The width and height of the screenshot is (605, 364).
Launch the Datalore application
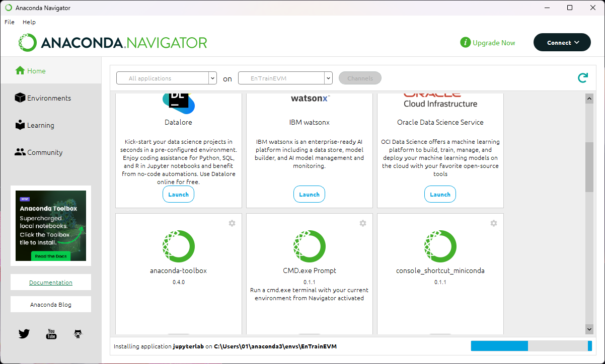pos(178,195)
